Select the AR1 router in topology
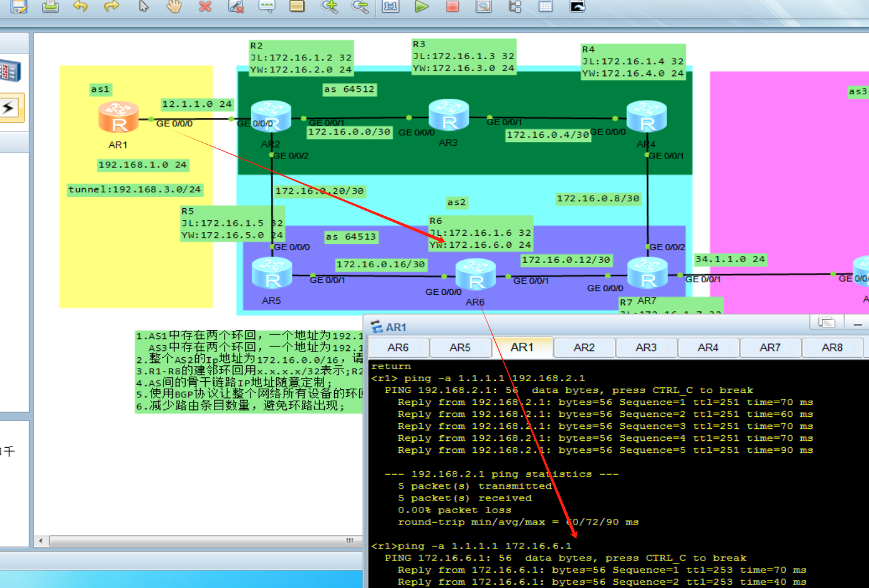The width and height of the screenshot is (869, 588). tap(118, 117)
